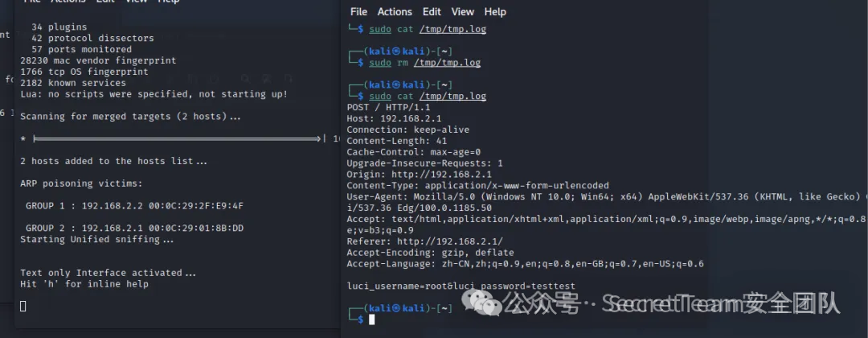The image size is (868, 338).
Task: Click the 'sudo rm /tmp/tmp.log' command line
Action: pyautogui.click(x=424, y=63)
